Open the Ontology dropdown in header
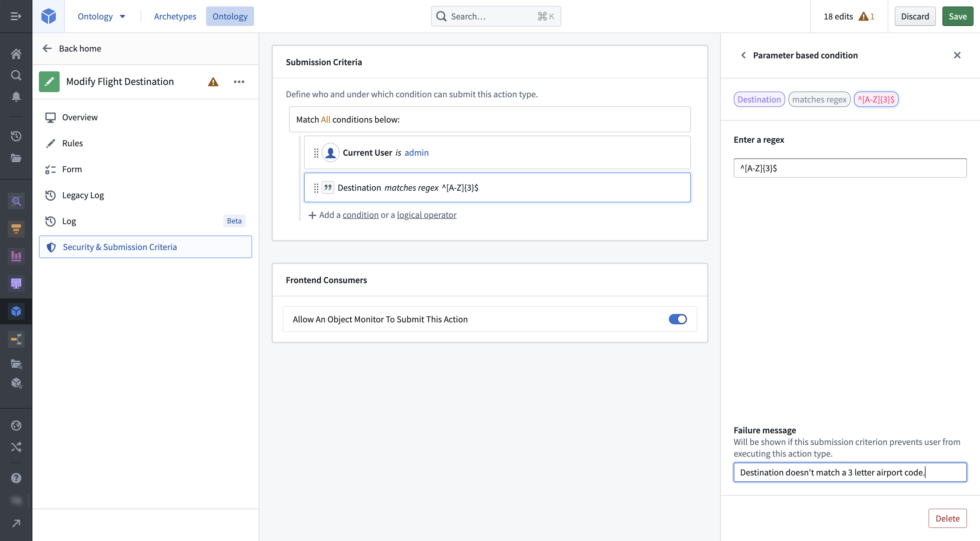This screenshot has width=980, height=541. (101, 16)
